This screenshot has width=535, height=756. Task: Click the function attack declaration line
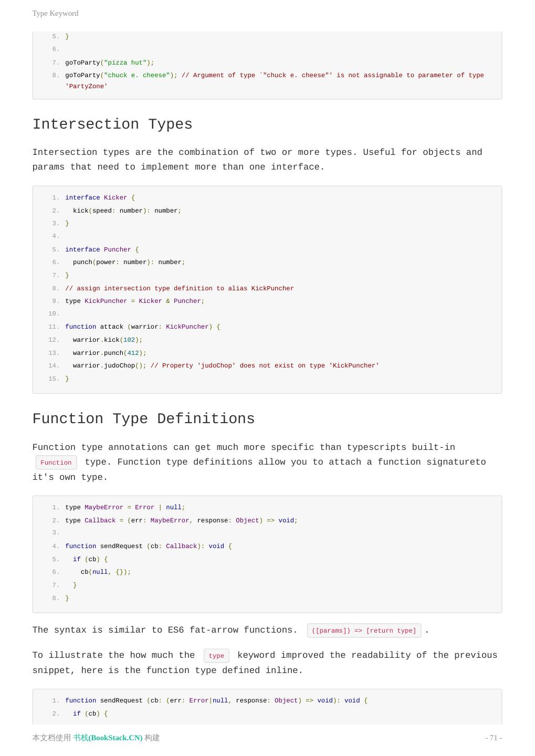[142, 327]
